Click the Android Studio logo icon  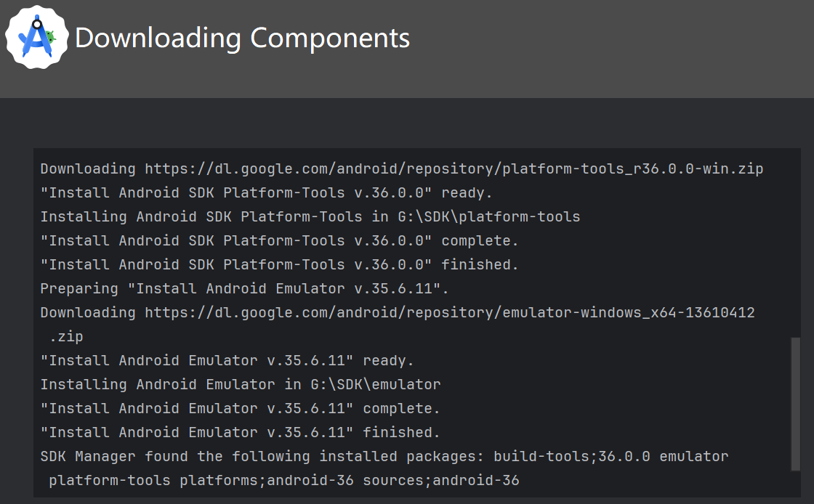[37, 37]
